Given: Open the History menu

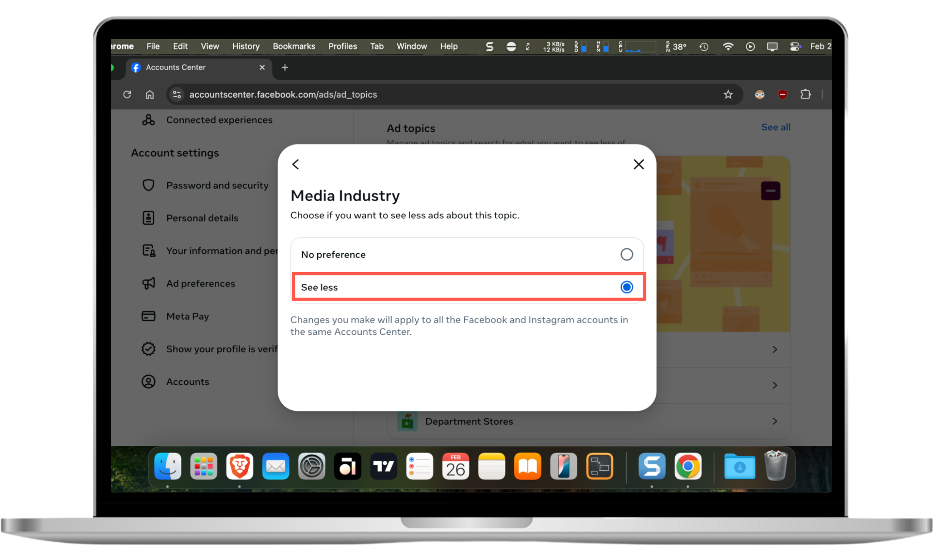Looking at the screenshot, I should tap(246, 46).
